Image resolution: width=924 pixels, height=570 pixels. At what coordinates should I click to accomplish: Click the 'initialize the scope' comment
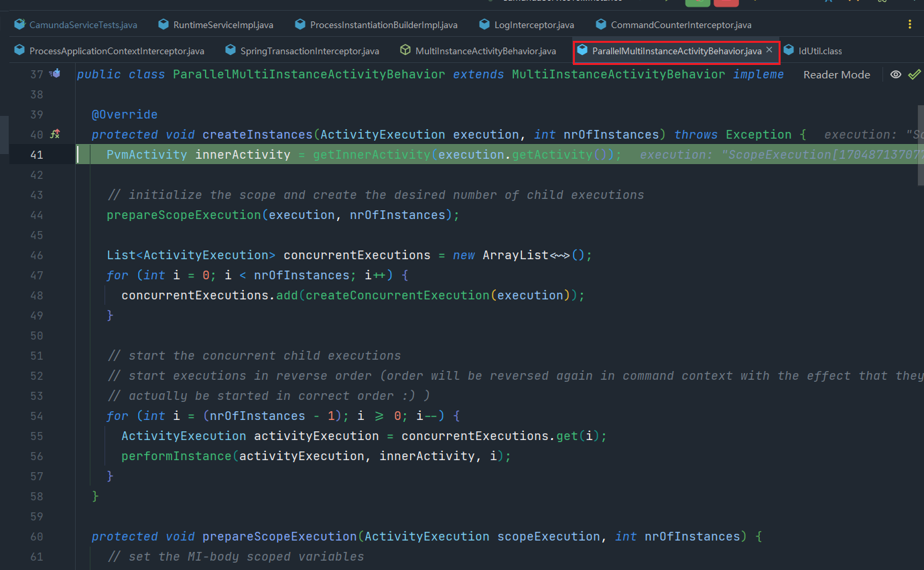click(x=375, y=195)
